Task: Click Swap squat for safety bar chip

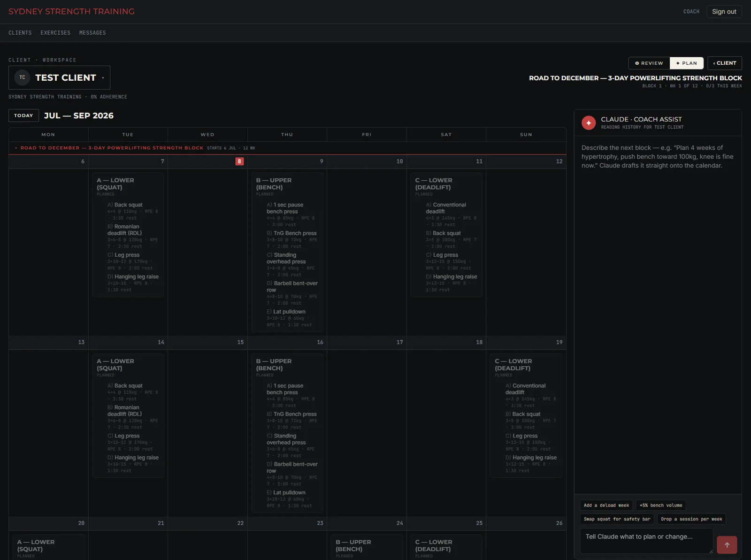Action: click(617, 519)
